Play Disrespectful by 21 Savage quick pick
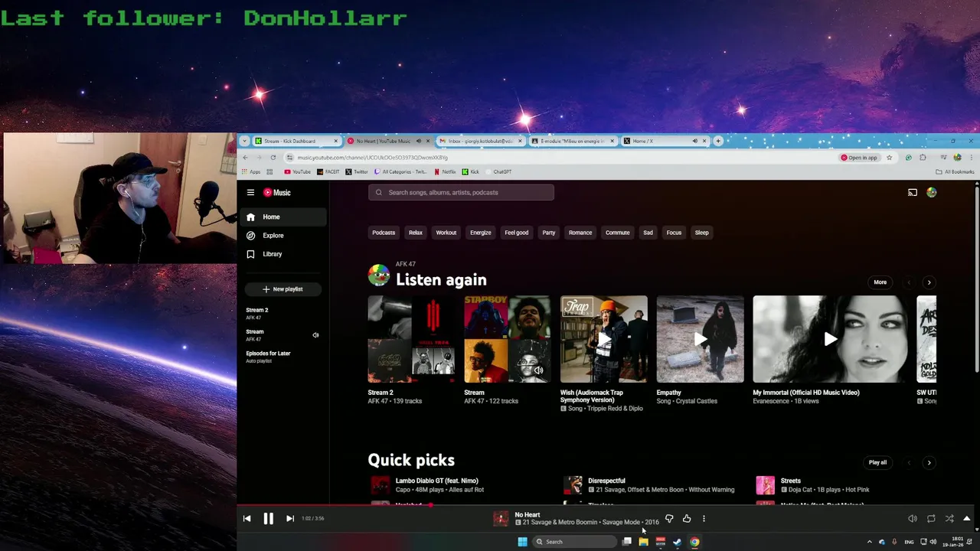980x551 pixels. (573, 485)
